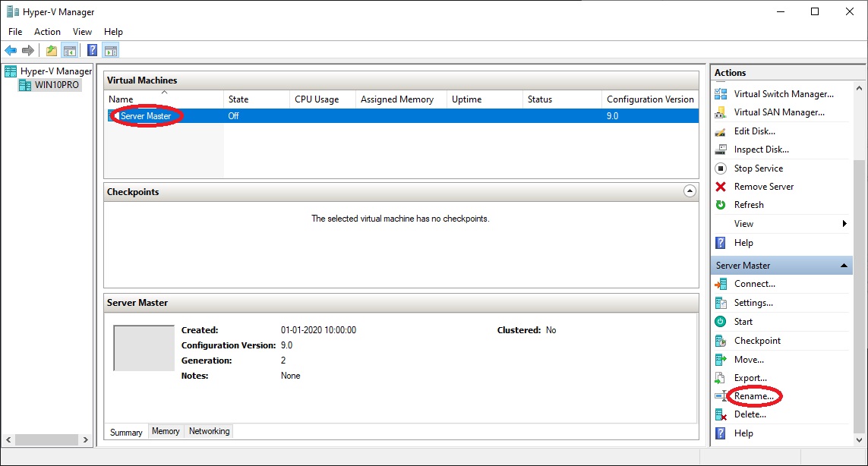Click the tree pane horizontal scrollbar
This screenshot has width=868, height=466.
46,440
